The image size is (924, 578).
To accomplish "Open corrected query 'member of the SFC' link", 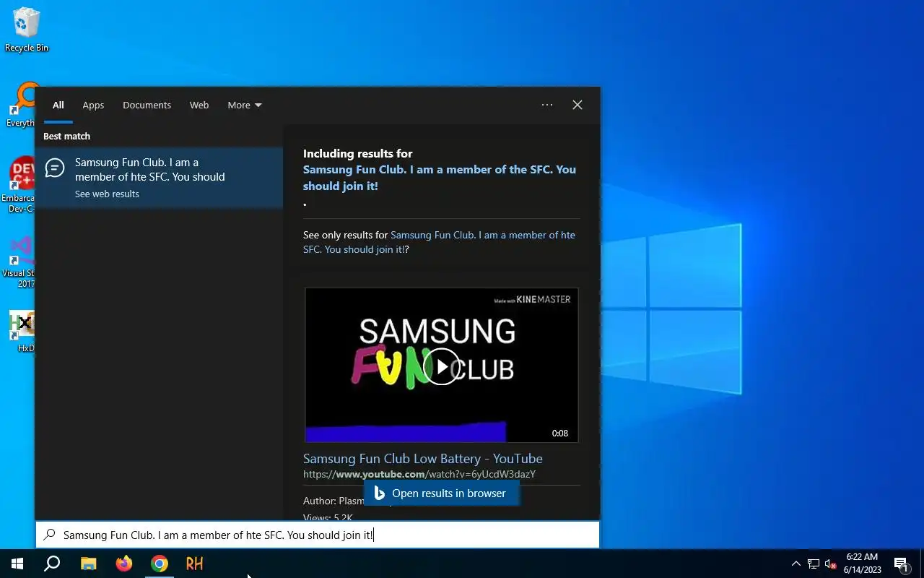I will coord(440,178).
